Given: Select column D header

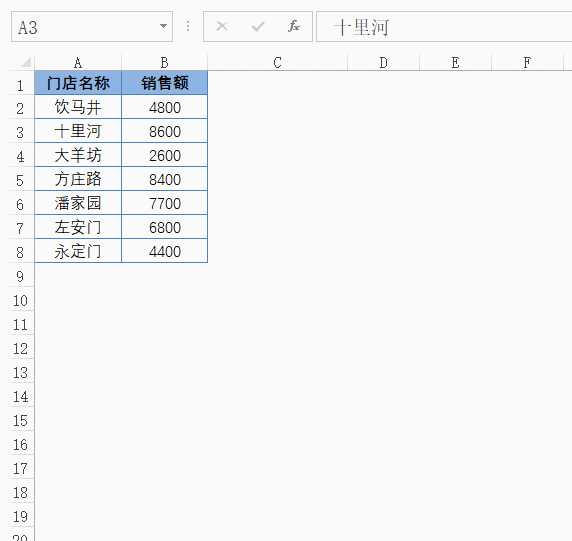Looking at the screenshot, I should (x=383, y=62).
